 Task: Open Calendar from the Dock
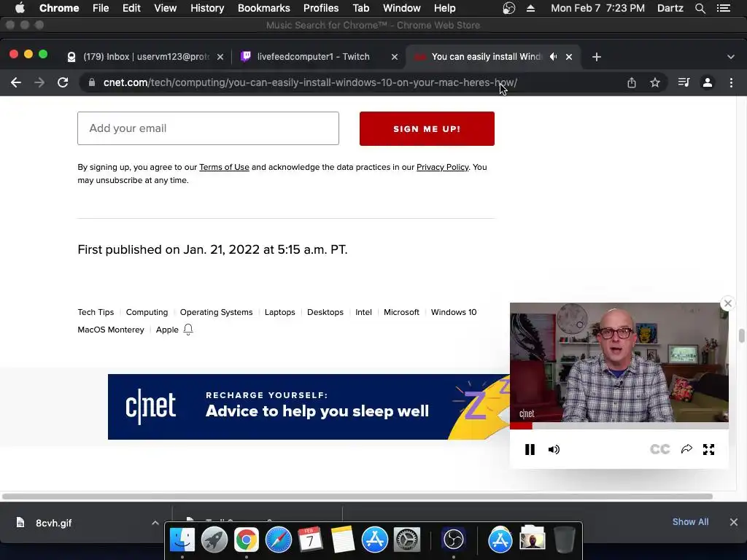click(x=310, y=540)
